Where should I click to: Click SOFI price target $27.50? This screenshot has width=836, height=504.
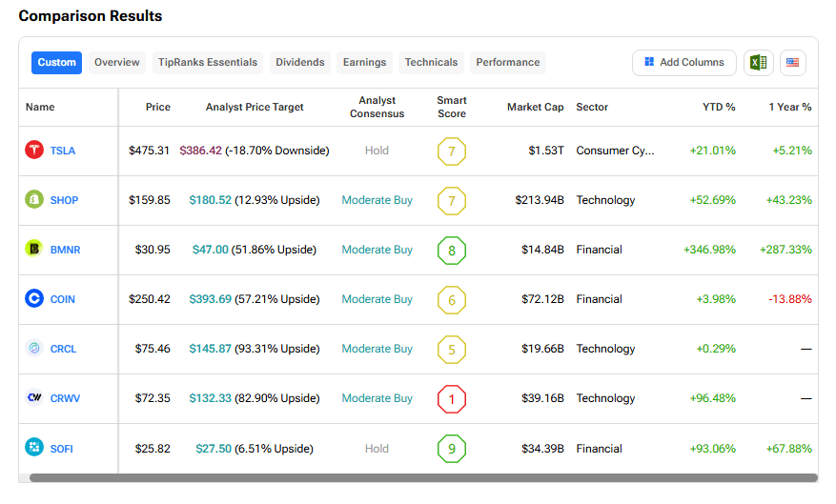click(x=214, y=449)
